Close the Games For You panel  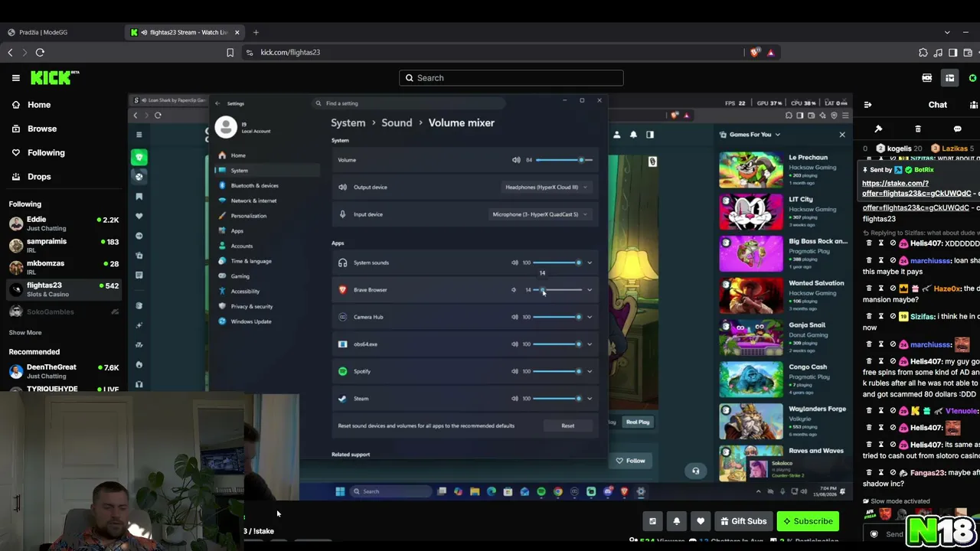click(x=842, y=135)
